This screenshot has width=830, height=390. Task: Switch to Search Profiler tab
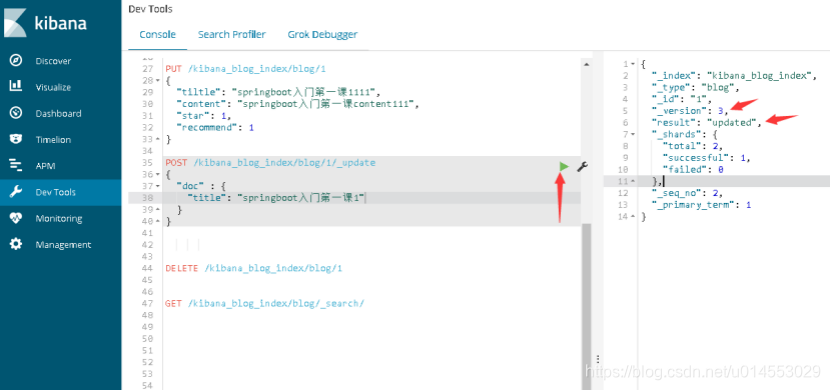point(232,34)
